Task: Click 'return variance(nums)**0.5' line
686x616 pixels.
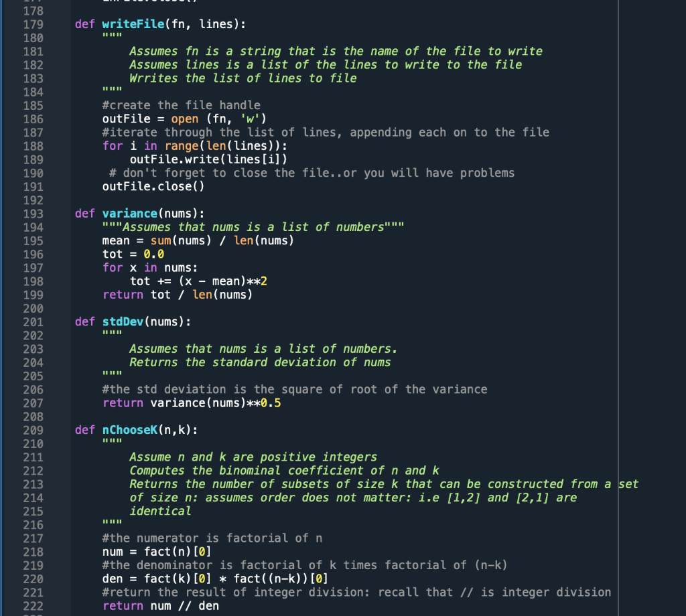Action: tap(191, 403)
